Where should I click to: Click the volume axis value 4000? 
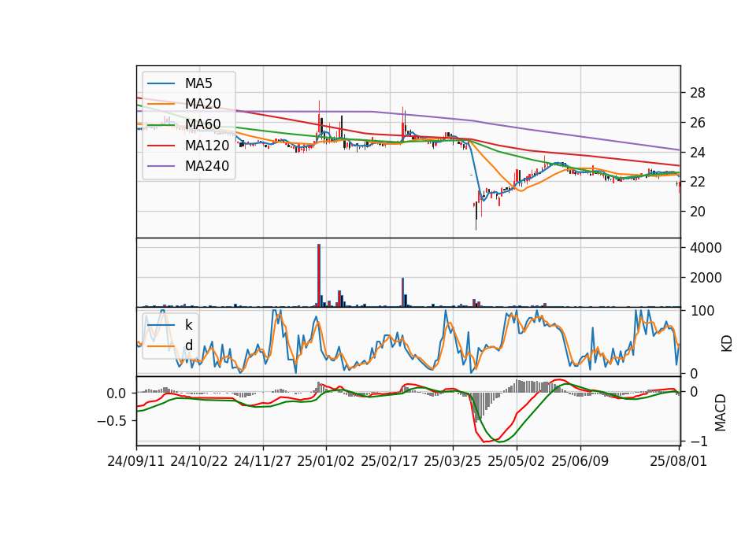(x=706, y=248)
